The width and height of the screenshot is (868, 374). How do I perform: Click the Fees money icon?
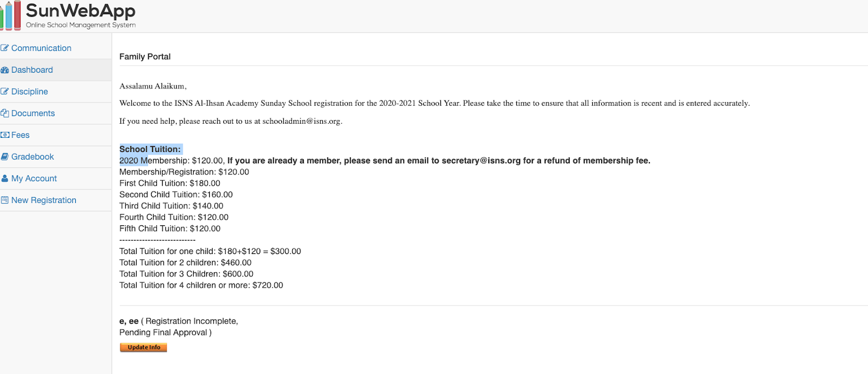click(x=4, y=135)
